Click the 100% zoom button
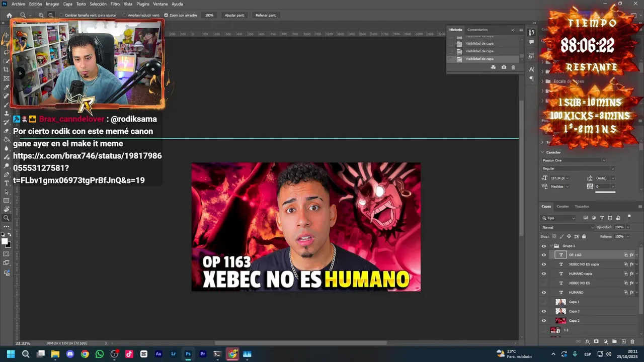Viewport: 644px width, 362px height. click(209, 15)
